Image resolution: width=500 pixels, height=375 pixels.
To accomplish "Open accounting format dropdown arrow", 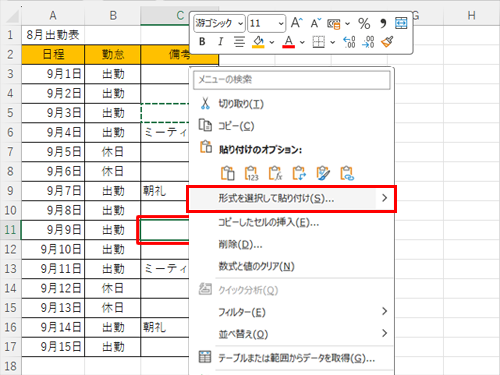I will pyautogui.click(x=347, y=24).
